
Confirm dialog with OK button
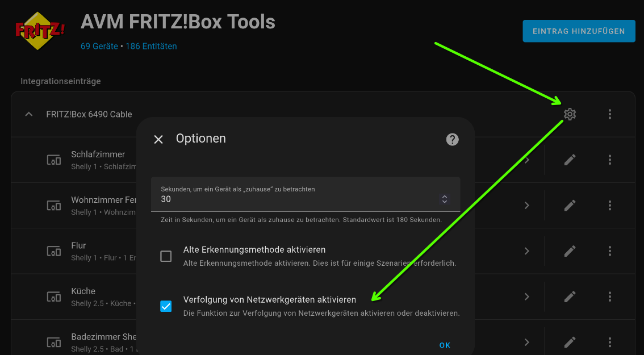(x=445, y=345)
